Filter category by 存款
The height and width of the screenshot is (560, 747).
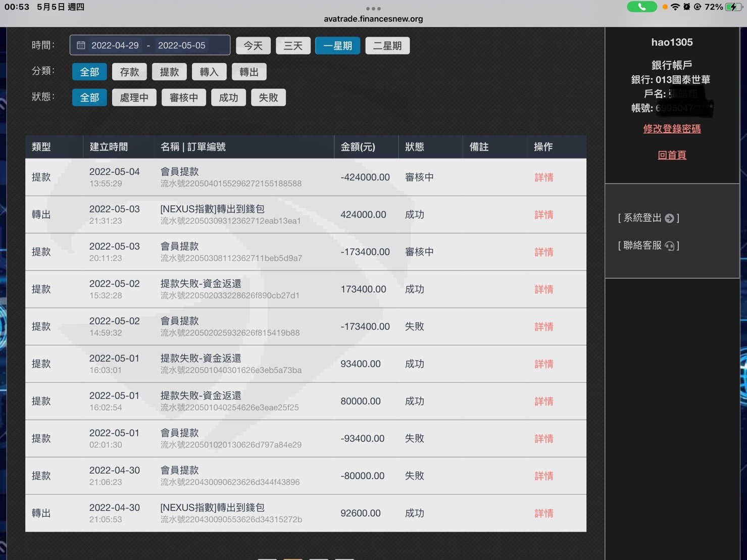[129, 72]
